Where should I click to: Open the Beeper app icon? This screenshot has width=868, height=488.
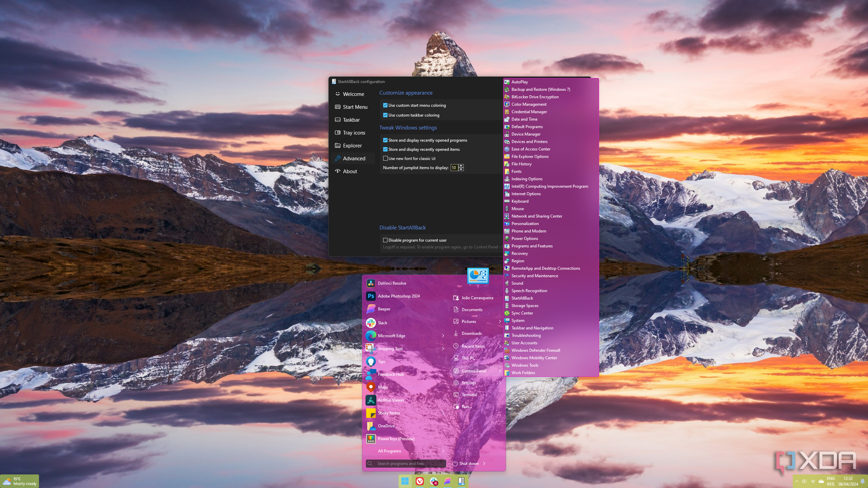[x=371, y=309]
